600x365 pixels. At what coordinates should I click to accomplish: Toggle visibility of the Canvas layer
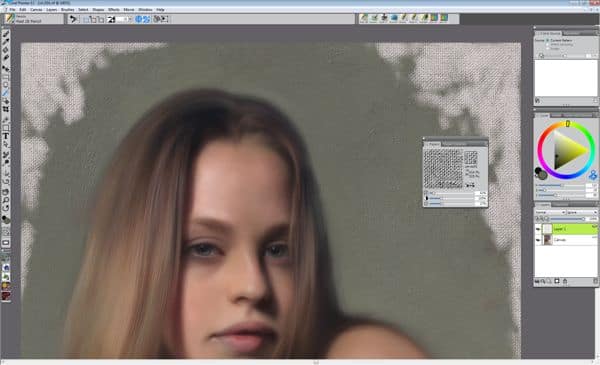tap(538, 240)
